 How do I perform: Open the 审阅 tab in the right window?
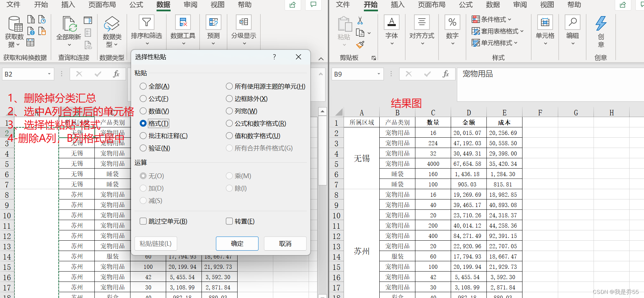tap(520, 5)
